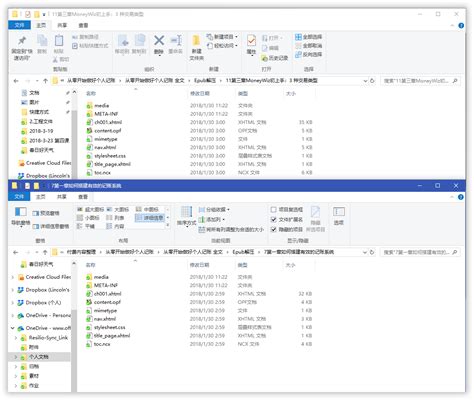Click the Options button in bottom window ribbon
The height and width of the screenshot is (400, 474).
pyautogui.click(x=339, y=215)
